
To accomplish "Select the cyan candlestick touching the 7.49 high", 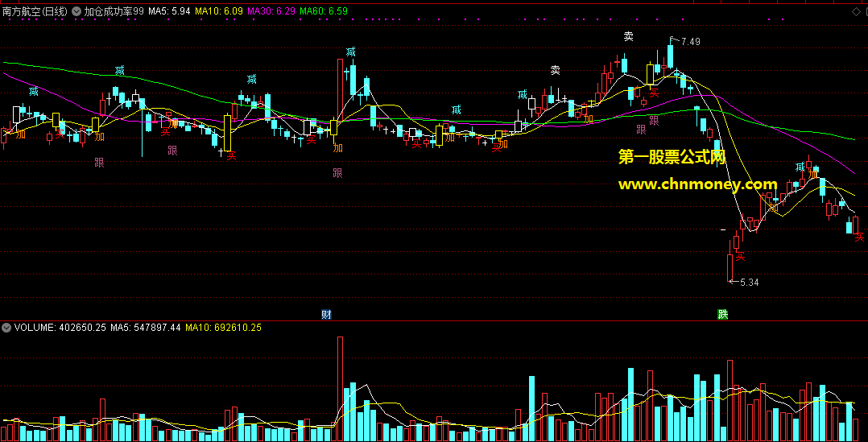I will click(x=671, y=56).
